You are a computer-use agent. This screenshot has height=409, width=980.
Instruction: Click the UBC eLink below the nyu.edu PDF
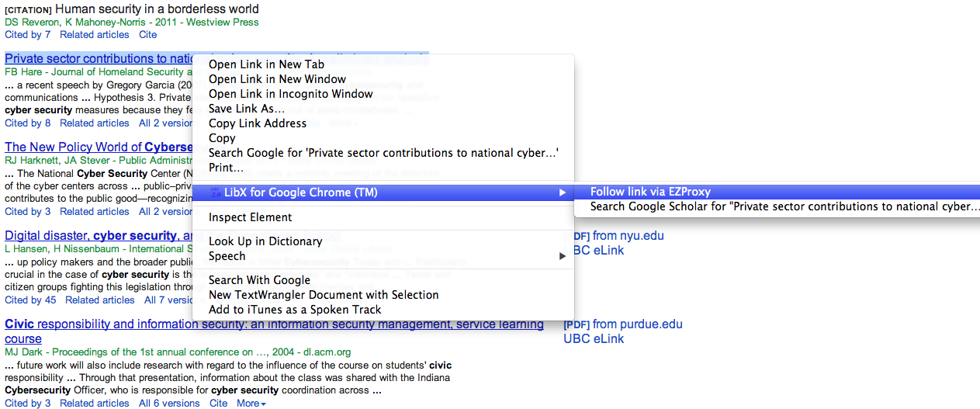point(594,251)
